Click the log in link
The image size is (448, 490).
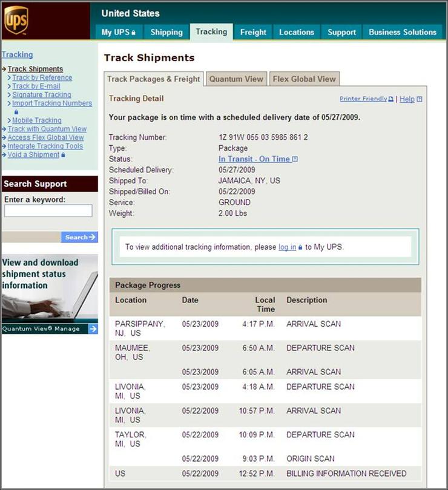(x=287, y=247)
